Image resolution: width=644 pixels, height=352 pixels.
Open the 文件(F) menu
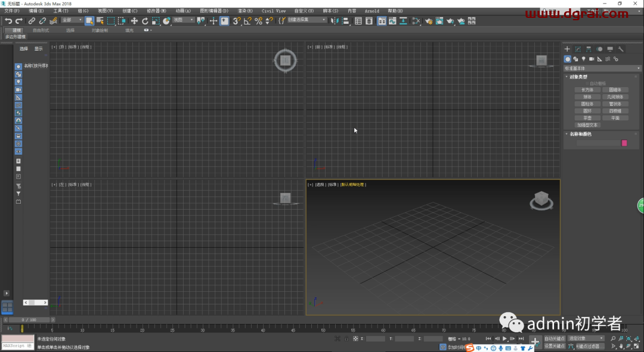point(11,11)
